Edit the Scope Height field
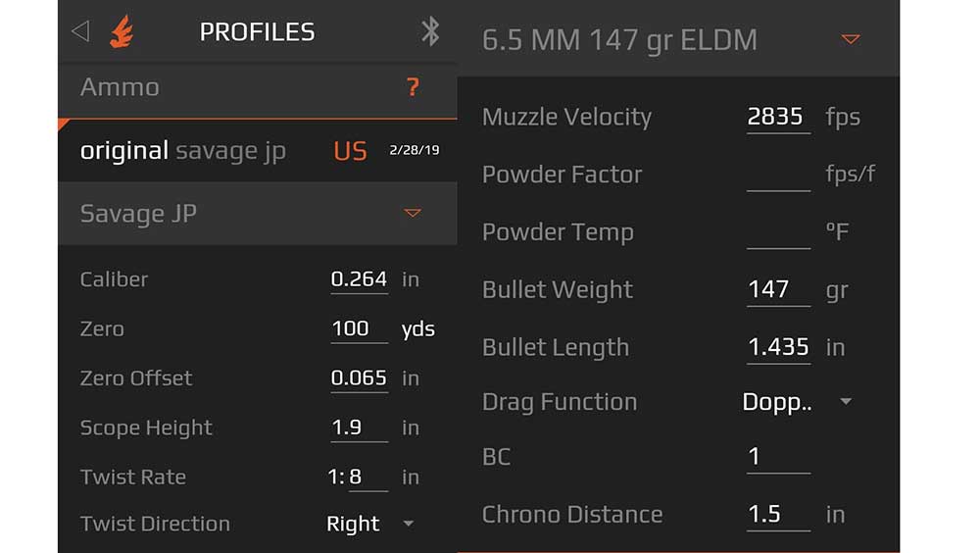The width and height of the screenshot is (980, 553). [359, 427]
